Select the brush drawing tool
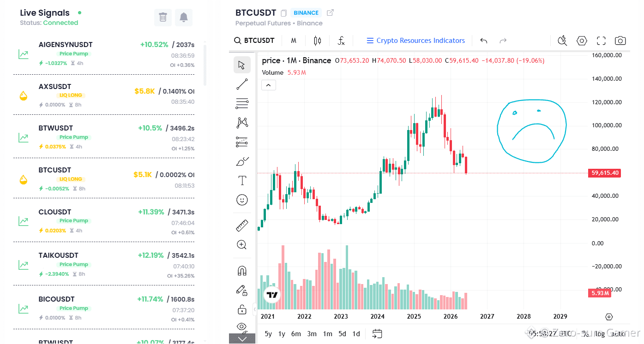 click(x=242, y=161)
